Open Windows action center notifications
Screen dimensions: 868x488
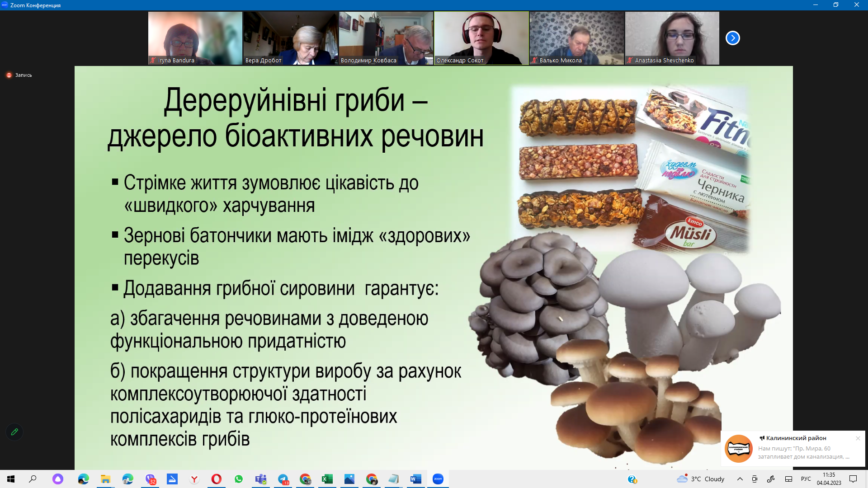(x=853, y=479)
